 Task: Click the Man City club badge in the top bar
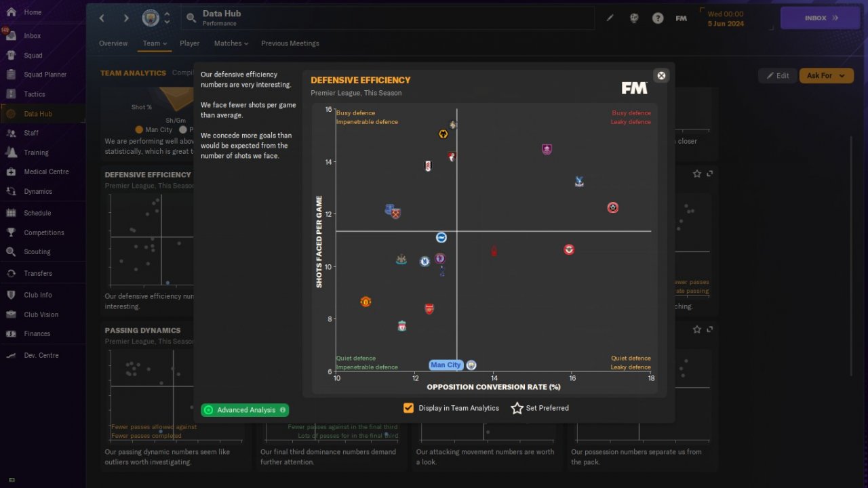click(151, 18)
